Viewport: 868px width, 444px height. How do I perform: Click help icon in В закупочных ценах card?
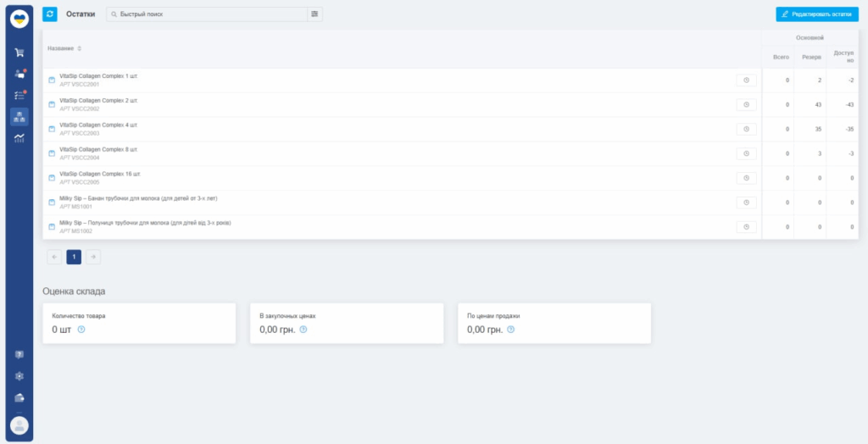(303, 330)
